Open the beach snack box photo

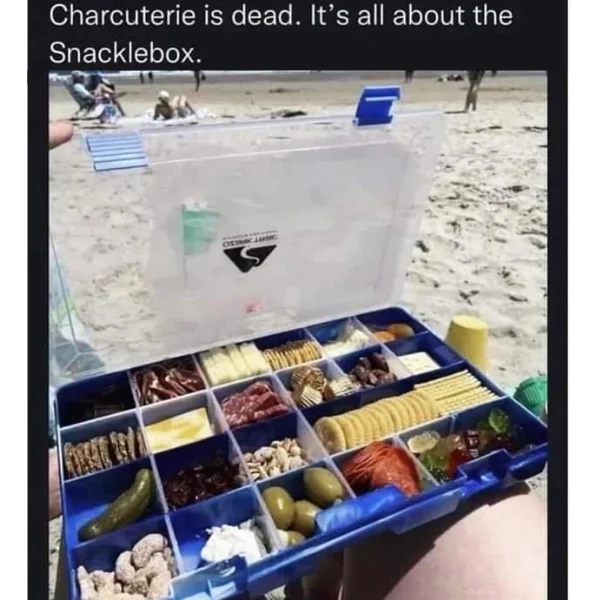point(298,335)
